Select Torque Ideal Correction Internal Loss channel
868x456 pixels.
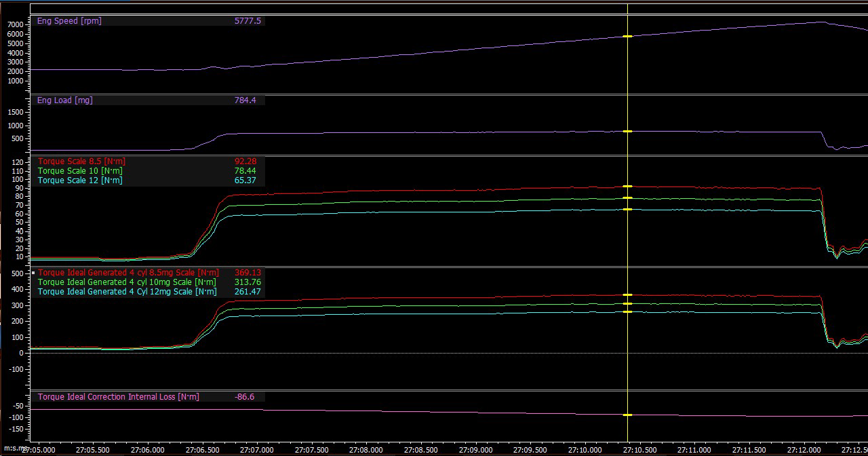tap(119, 397)
